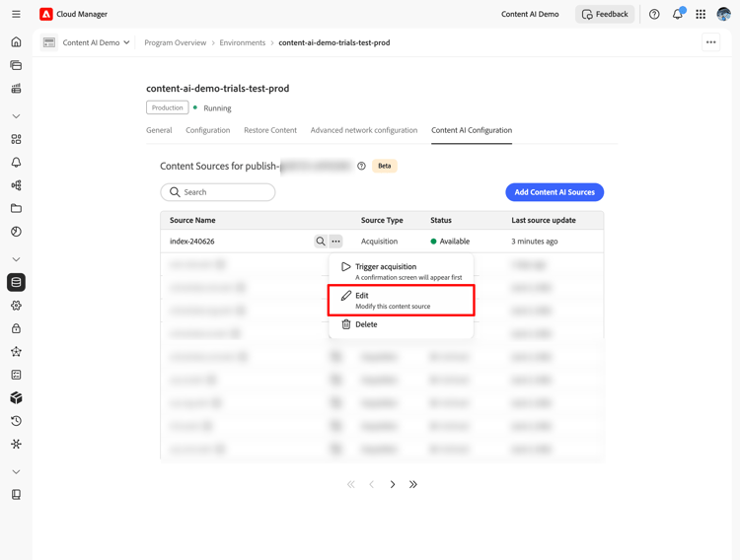Click the Adobe Cloud Manager logo
740x560 pixels.
[x=45, y=14]
